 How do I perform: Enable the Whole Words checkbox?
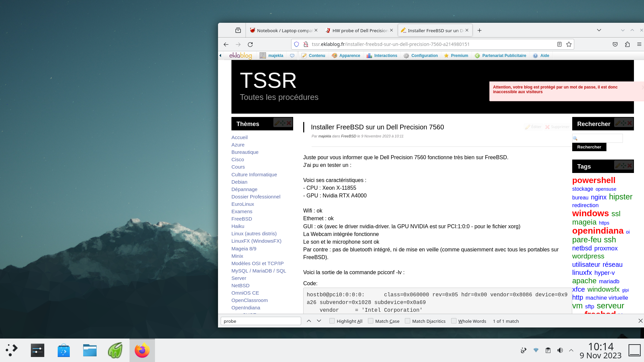(x=454, y=321)
